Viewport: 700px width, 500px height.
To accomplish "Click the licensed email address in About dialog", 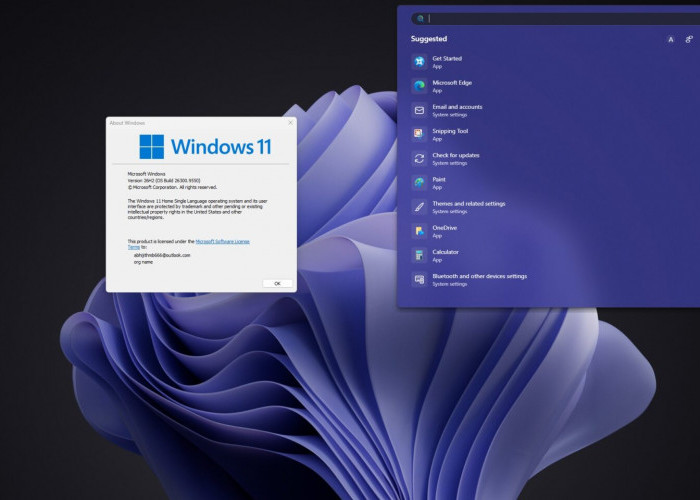I will click(x=162, y=255).
